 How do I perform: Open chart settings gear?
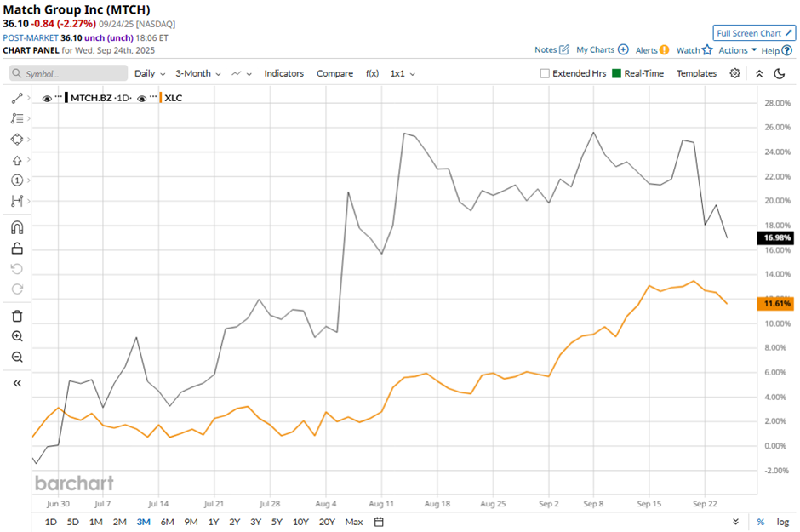click(734, 73)
